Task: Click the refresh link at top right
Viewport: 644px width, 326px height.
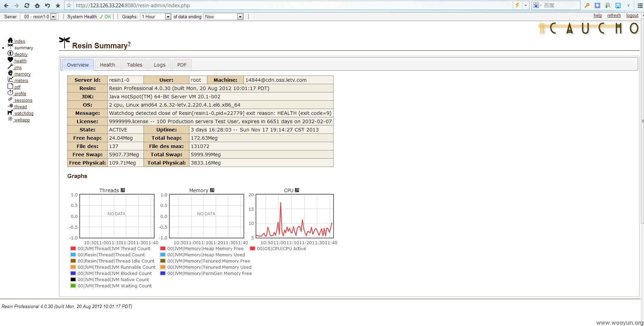Action: pyautogui.click(x=614, y=16)
